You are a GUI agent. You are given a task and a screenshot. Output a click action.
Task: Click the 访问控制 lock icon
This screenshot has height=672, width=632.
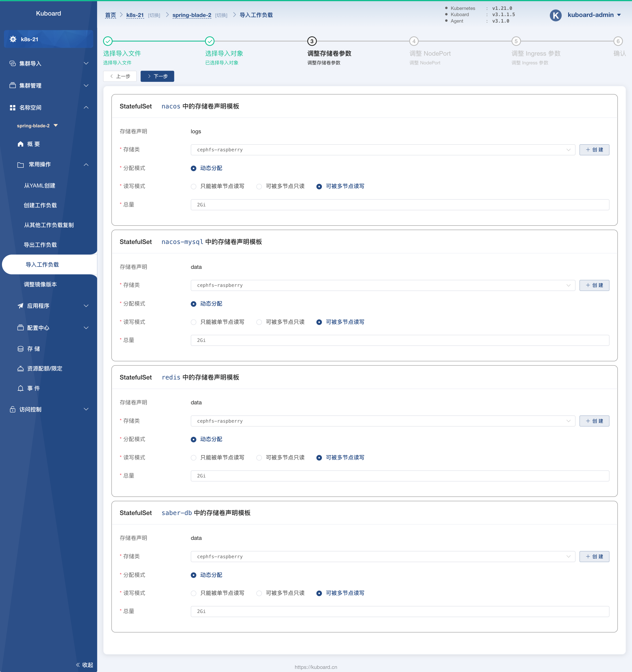[x=12, y=409]
